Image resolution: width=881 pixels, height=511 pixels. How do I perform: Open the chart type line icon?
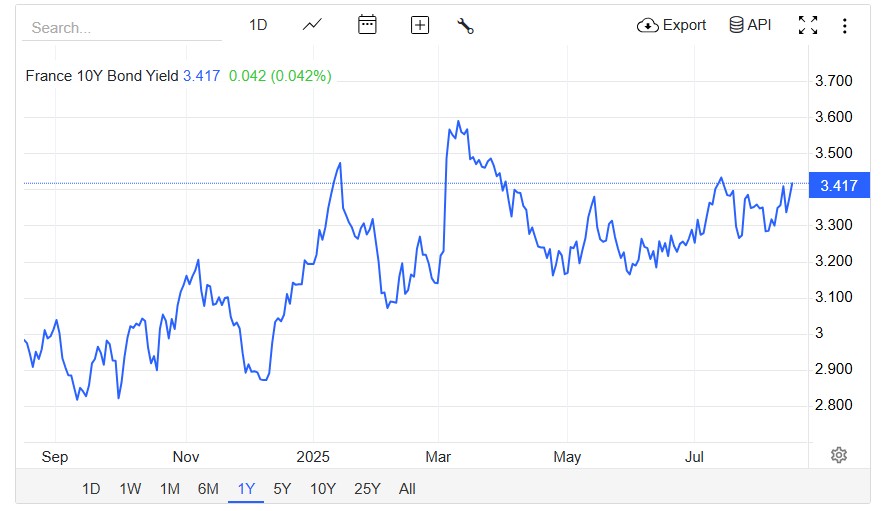[312, 25]
